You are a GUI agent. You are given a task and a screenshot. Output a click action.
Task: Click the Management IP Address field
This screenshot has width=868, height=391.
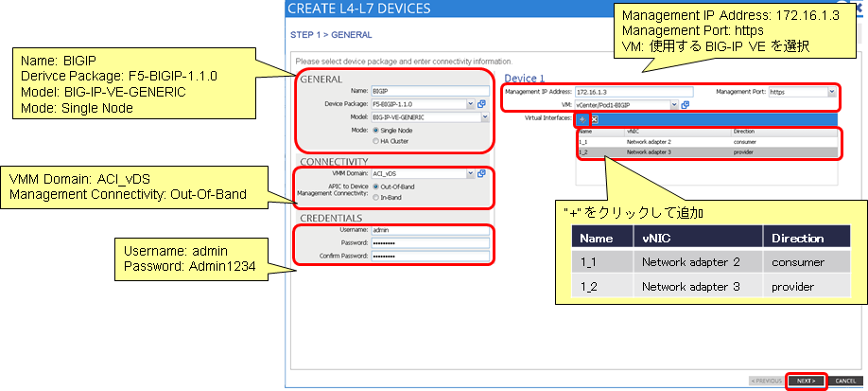634,92
